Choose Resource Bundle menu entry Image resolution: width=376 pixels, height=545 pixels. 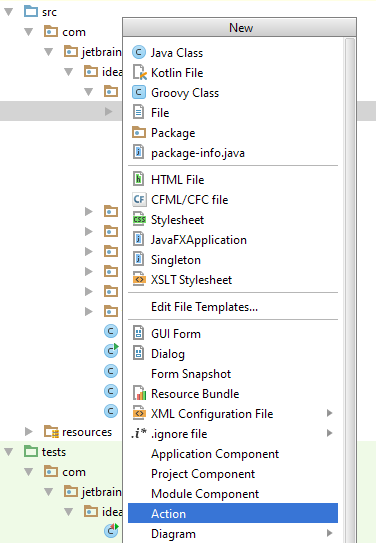pyautogui.click(x=233, y=394)
